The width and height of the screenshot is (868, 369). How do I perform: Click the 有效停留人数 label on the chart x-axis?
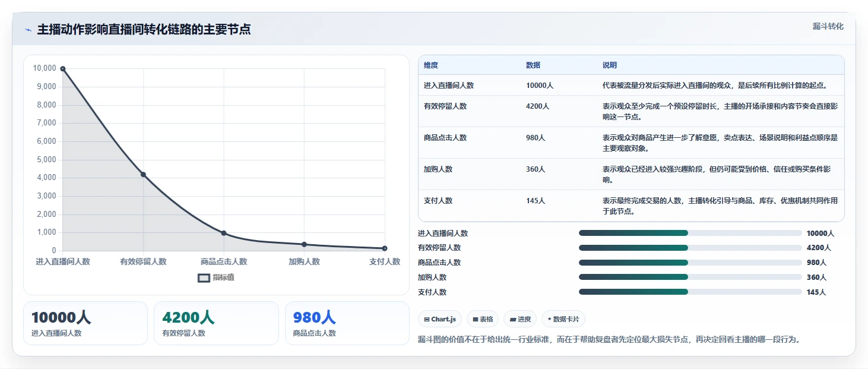(x=143, y=261)
